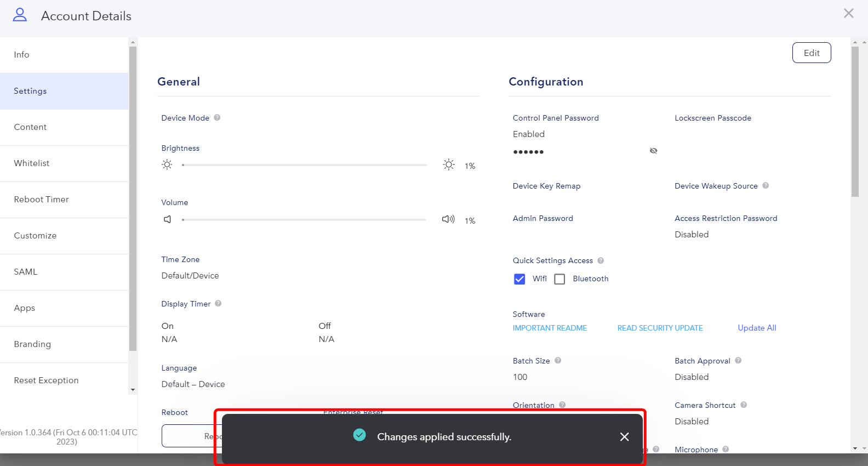Click sidebar scroll down arrow
Image resolution: width=868 pixels, height=466 pixels.
click(x=133, y=390)
